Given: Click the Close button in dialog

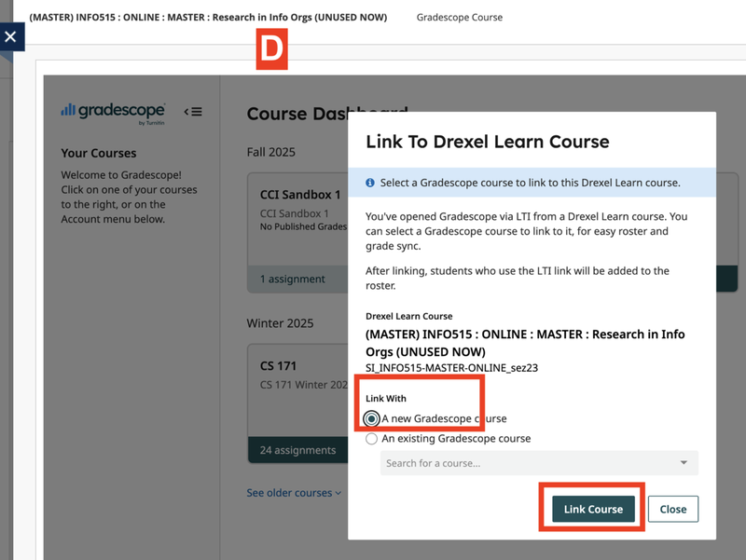Looking at the screenshot, I should tap(672, 509).
